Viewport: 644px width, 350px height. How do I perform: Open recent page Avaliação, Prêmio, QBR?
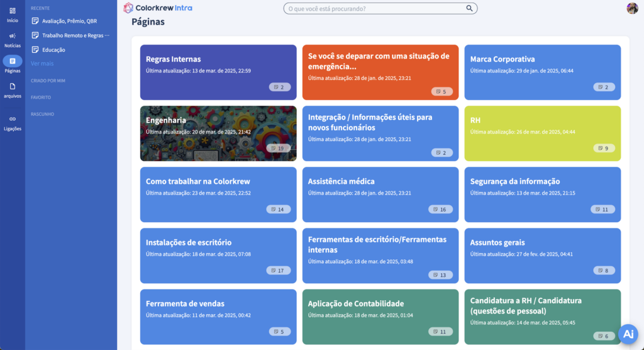coord(69,21)
